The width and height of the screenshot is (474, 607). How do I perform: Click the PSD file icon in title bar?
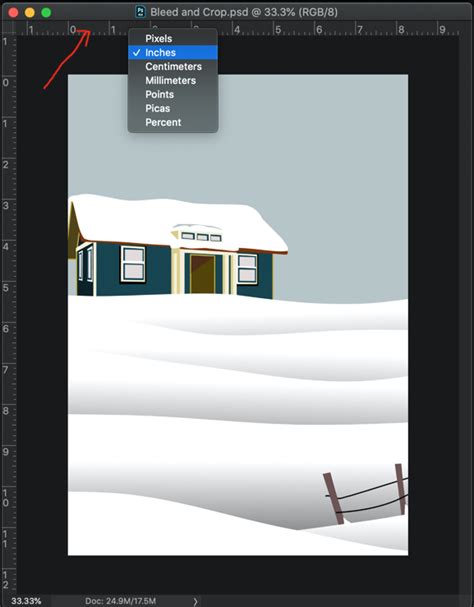(x=140, y=12)
